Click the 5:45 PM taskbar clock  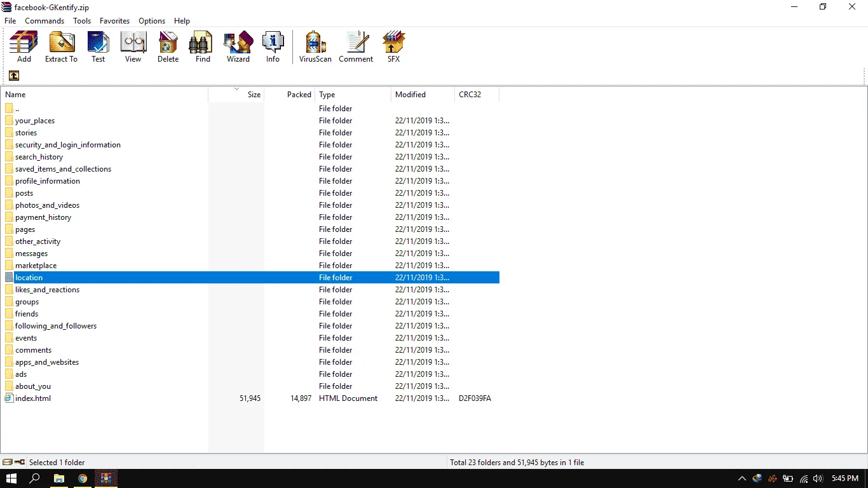[845, 478]
